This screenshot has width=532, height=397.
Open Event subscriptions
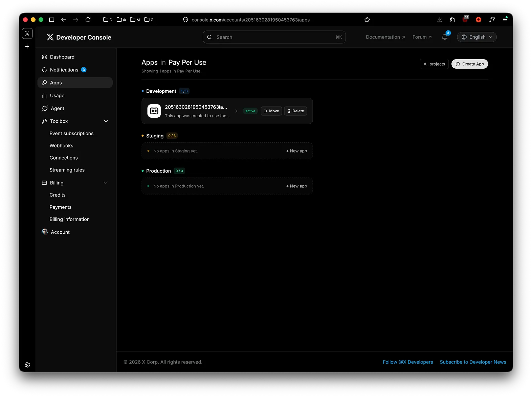pos(71,133)
